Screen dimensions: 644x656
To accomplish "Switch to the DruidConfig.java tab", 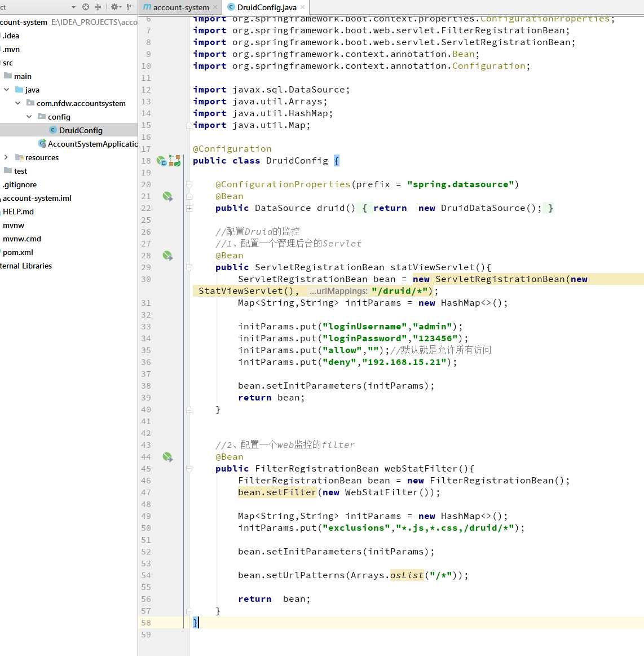I will (x=267, y=7).
